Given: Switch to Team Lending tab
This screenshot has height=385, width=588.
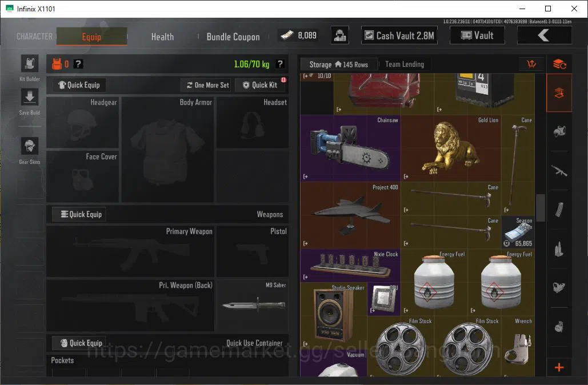Looking at the screenshot, I should [x=404, y=65].
